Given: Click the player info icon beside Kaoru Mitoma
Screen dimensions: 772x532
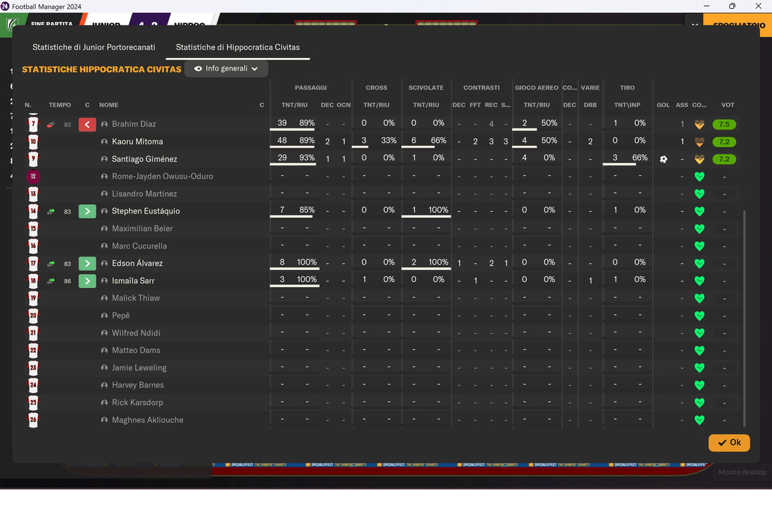Looking at the screenshot, I should [104, 142].
